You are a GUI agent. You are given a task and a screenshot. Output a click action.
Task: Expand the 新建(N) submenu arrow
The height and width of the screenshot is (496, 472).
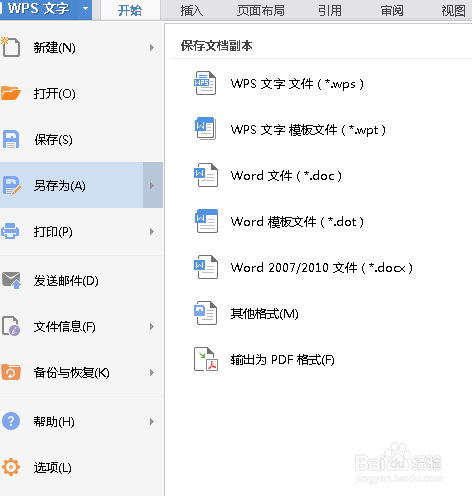pos(152,47)
